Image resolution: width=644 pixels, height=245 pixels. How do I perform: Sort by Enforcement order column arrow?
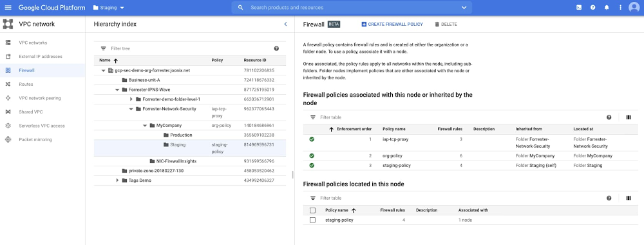click(x=332, y=130)
